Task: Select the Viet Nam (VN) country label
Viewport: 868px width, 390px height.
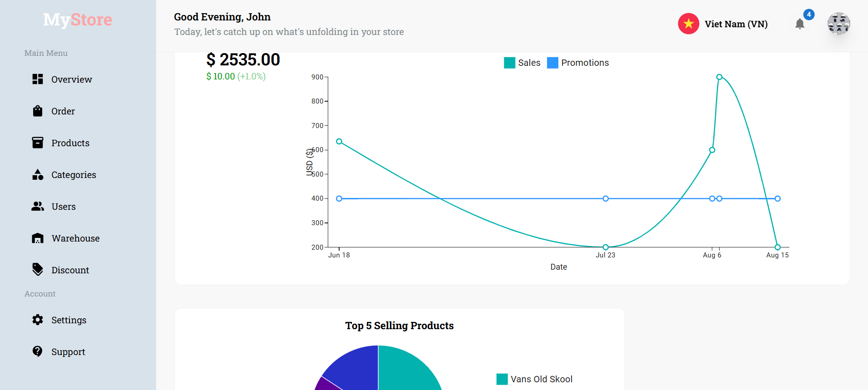Action: coord(736,24)
